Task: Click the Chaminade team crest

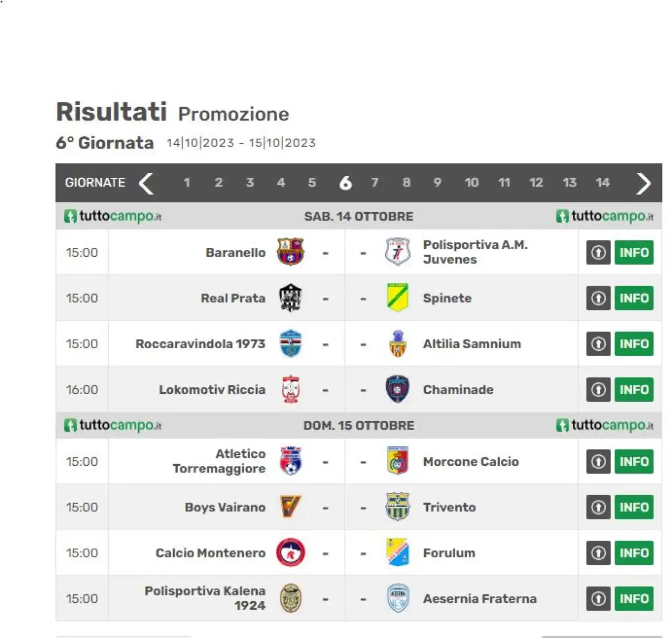Action: point(397,389)
